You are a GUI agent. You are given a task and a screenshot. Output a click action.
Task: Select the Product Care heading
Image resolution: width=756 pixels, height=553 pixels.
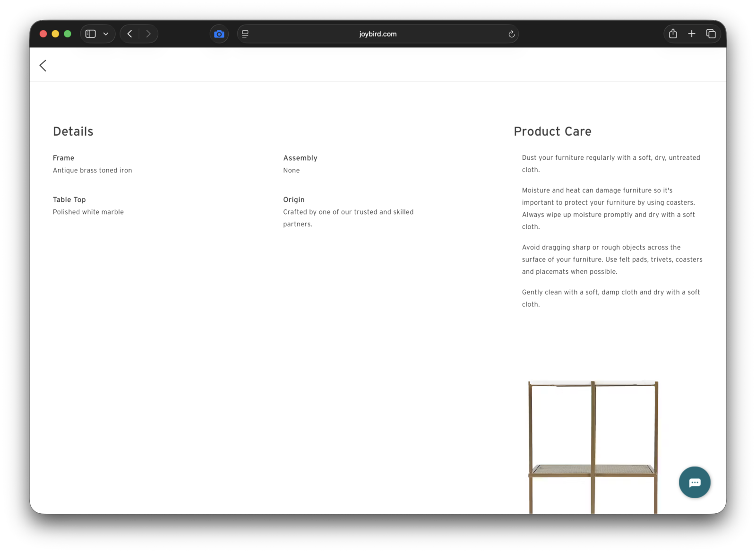(x=552, y=131)
